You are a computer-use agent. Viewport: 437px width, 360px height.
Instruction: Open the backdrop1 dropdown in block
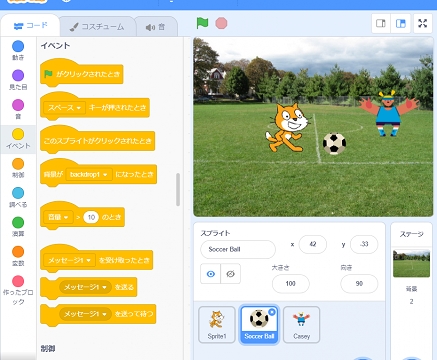pos(89,174)
